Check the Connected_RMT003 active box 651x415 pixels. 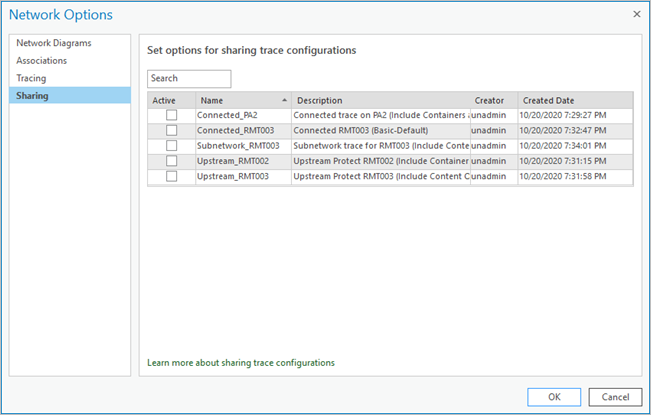pos(171,130)
